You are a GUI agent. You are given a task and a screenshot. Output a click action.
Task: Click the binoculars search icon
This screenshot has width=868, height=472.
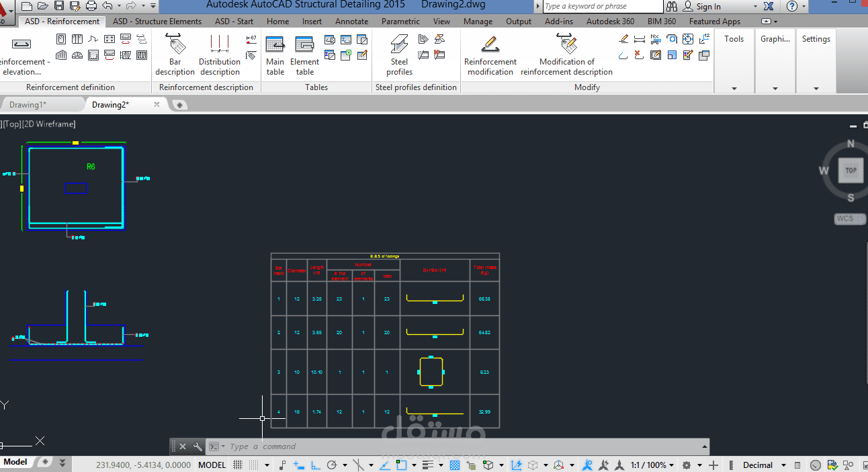(x=672, y=6)
